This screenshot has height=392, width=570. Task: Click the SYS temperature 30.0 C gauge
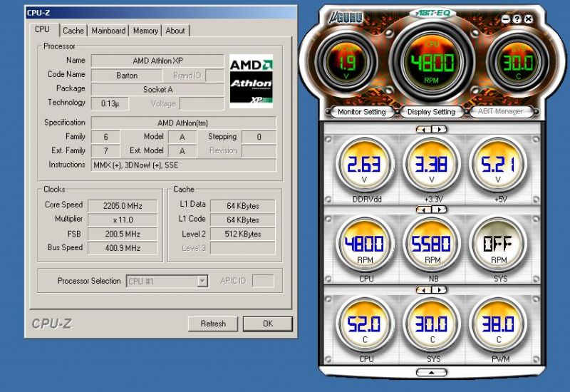[431, 324]
